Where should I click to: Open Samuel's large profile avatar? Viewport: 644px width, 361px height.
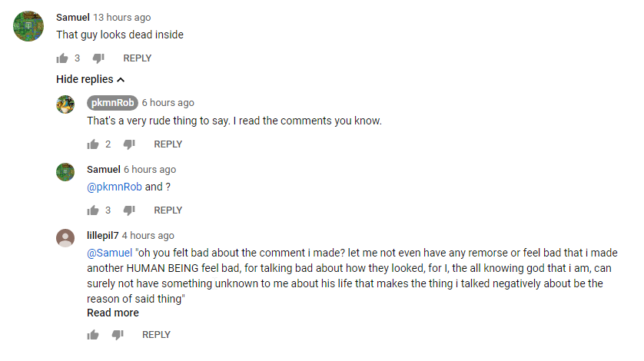(x=28, y=26)
